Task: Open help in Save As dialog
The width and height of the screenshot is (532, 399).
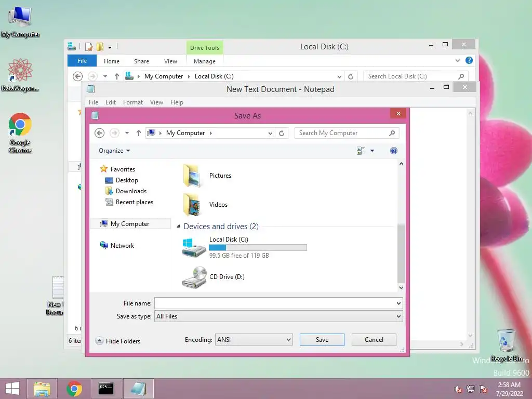Action: click(394, 151)
